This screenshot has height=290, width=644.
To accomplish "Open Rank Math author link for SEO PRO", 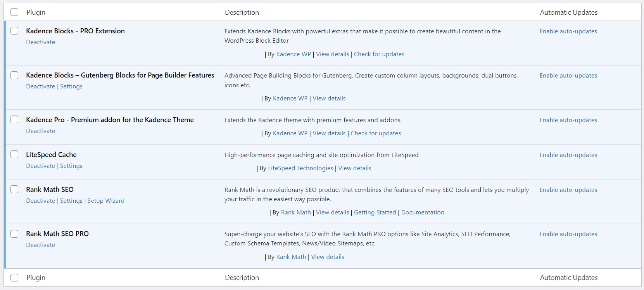I will (291, 257).
